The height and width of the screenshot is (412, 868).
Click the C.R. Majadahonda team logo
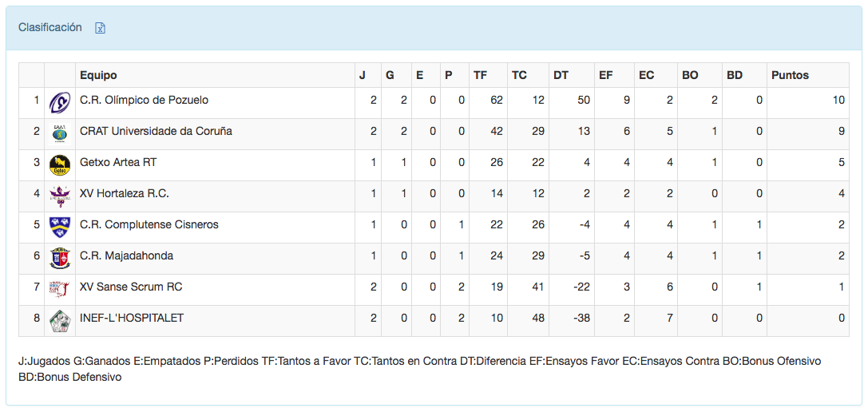[x=60, y=258]
